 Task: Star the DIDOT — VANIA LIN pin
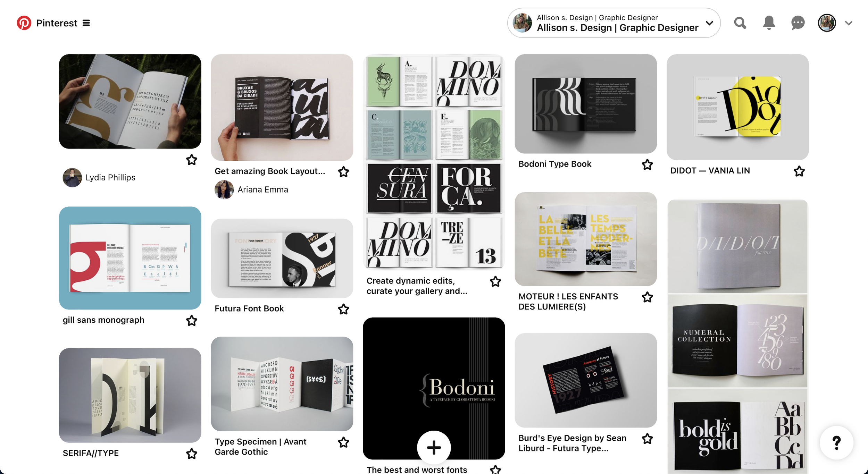pyautogui.click(x=799, y=171)
